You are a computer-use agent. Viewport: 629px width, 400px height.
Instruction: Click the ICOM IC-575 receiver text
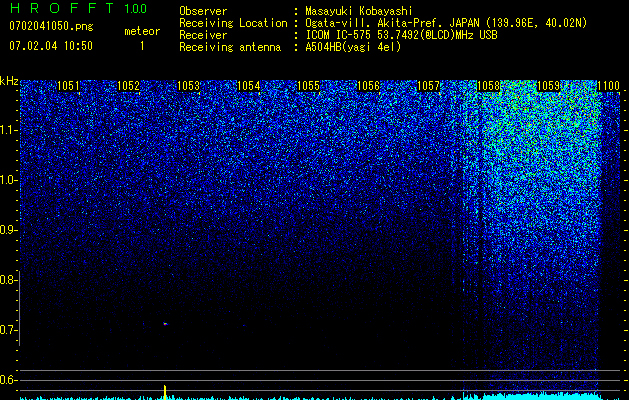401,35
